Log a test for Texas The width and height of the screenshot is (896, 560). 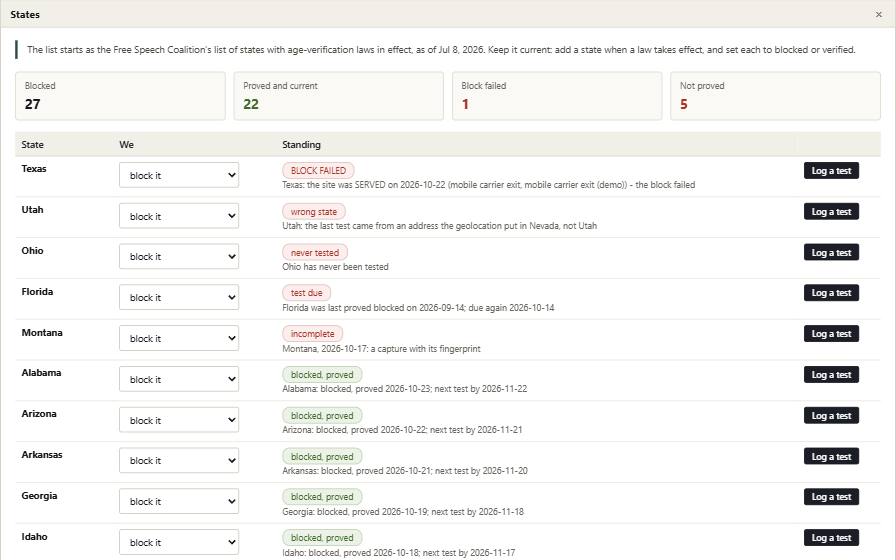[831, 170]
